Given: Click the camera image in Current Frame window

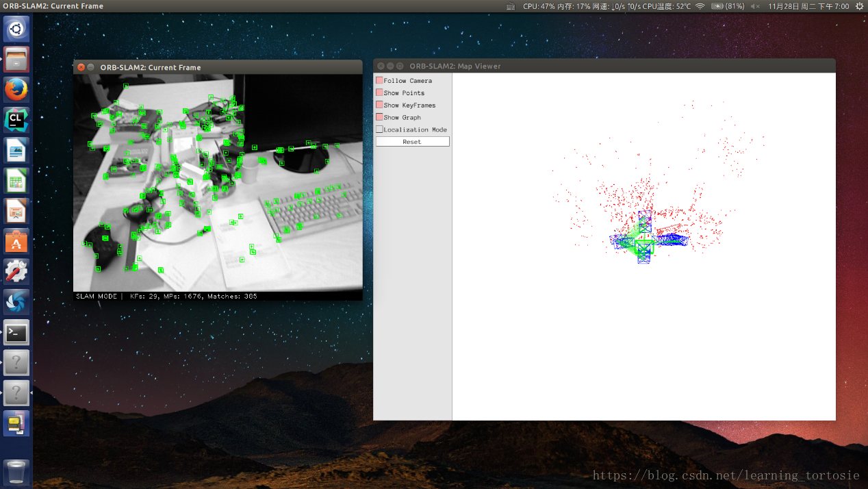Looking at the screenshot, I should (x=218, y=183).
